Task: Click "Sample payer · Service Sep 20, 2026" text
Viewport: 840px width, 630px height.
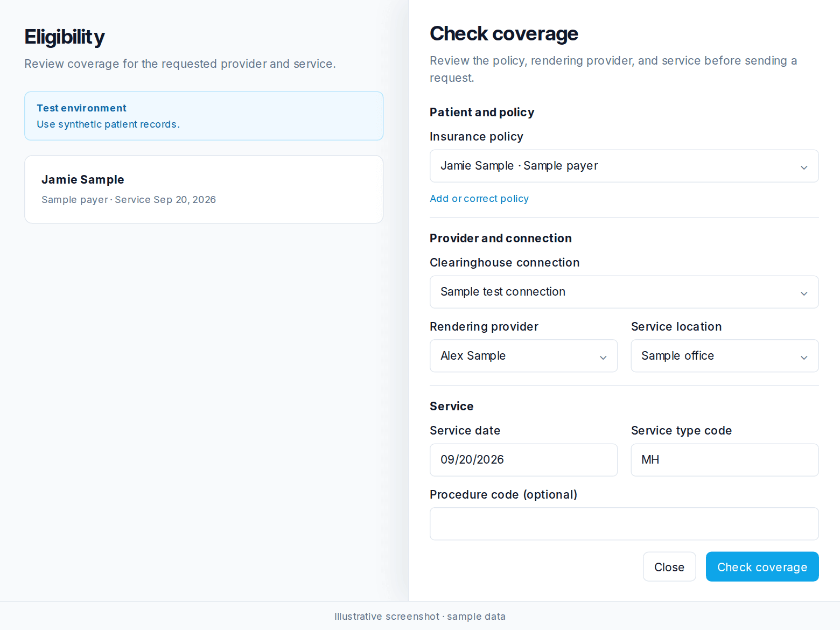Action: [x=129, y=200]
